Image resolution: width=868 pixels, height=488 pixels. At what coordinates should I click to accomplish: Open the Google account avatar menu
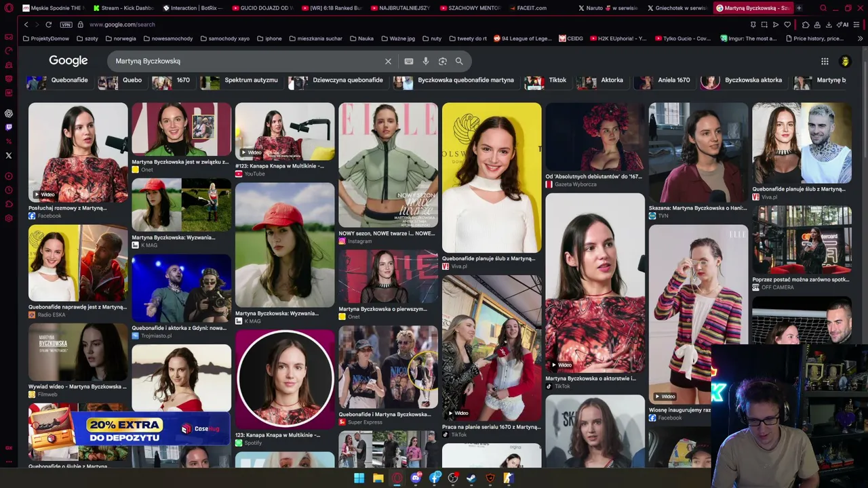tap(845, 61)
